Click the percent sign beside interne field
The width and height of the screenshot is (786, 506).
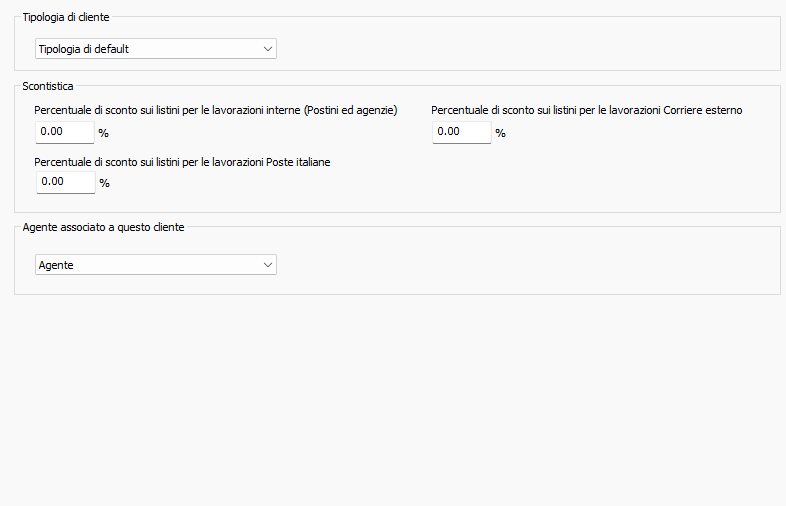(x=103, y=133)
